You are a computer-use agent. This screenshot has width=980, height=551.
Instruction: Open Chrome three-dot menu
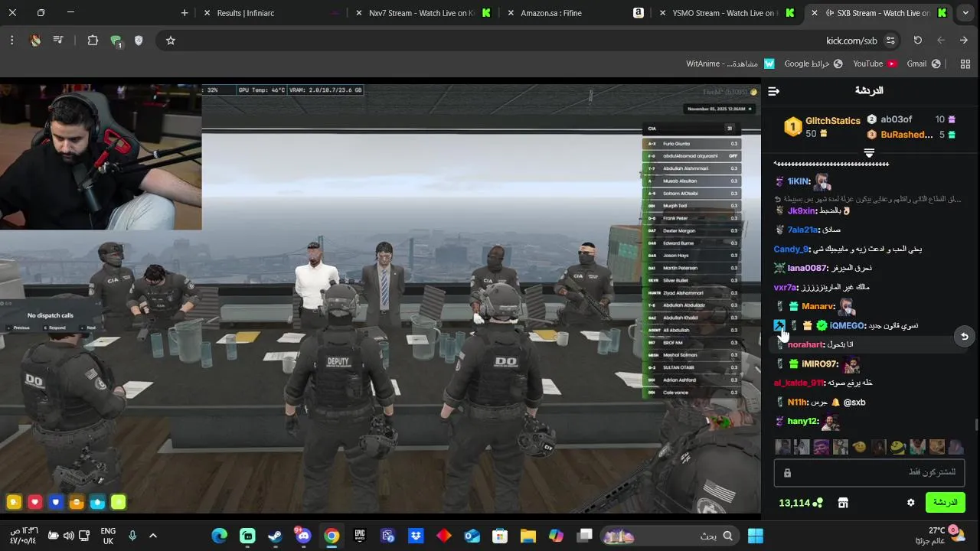point(12,41)
